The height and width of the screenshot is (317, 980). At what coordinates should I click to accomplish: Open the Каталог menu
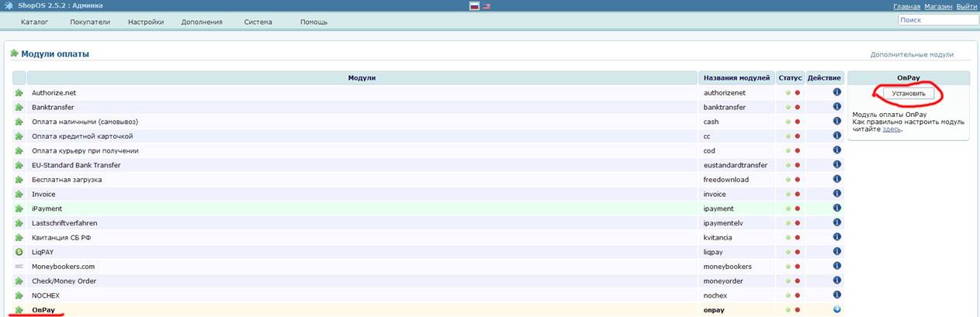pyautogui.click(x=34, y=22)
